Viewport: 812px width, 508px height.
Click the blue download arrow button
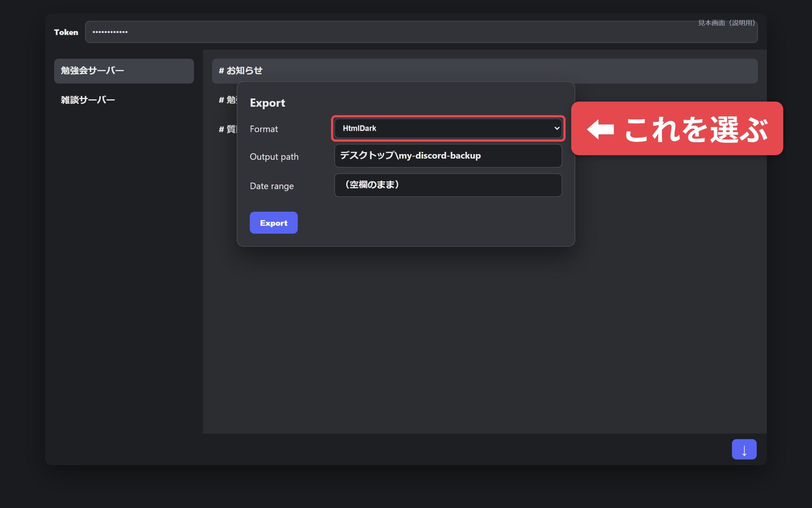[x=744, y=449]
